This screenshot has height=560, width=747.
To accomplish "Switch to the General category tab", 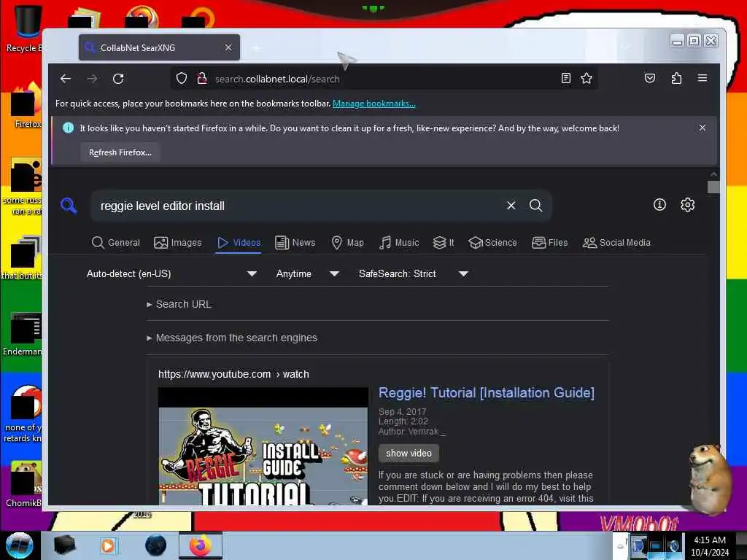I will click(x=116, y=243).
